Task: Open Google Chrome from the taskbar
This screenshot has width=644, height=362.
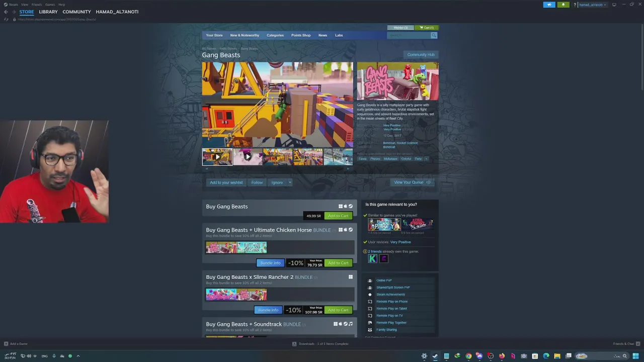Action: (468, 356)
